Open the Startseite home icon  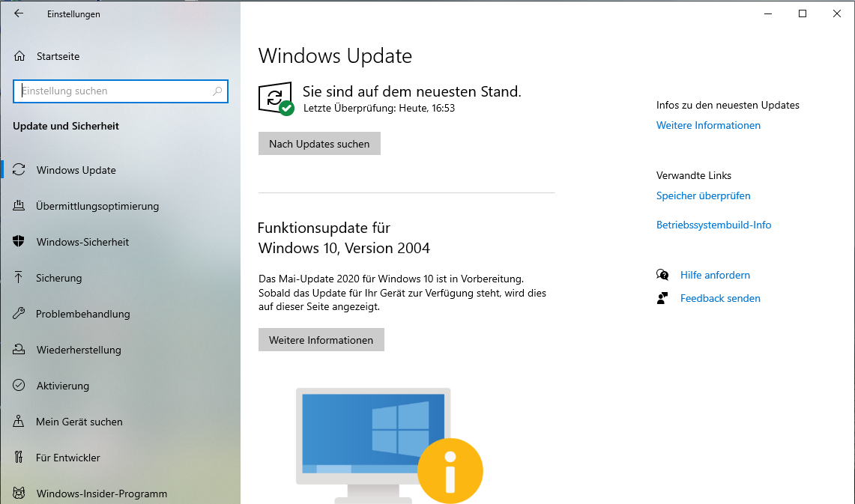tap(19, 56)
